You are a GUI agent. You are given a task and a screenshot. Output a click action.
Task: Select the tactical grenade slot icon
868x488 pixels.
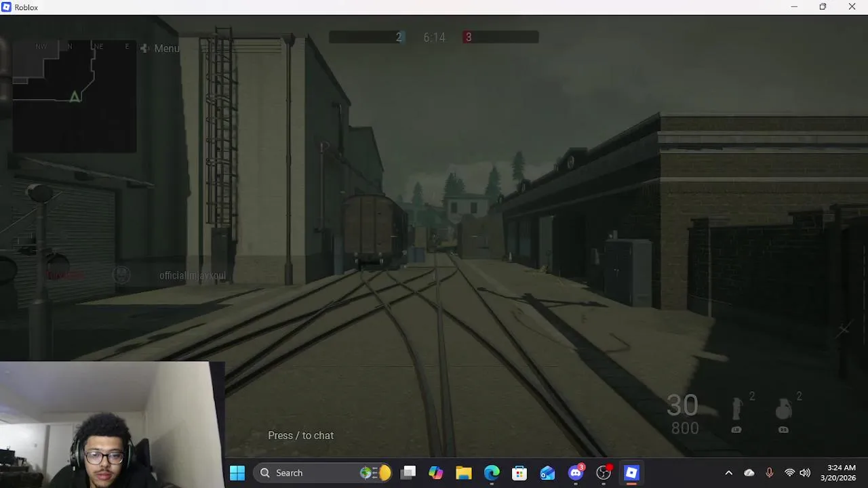(x=737, y=409)
